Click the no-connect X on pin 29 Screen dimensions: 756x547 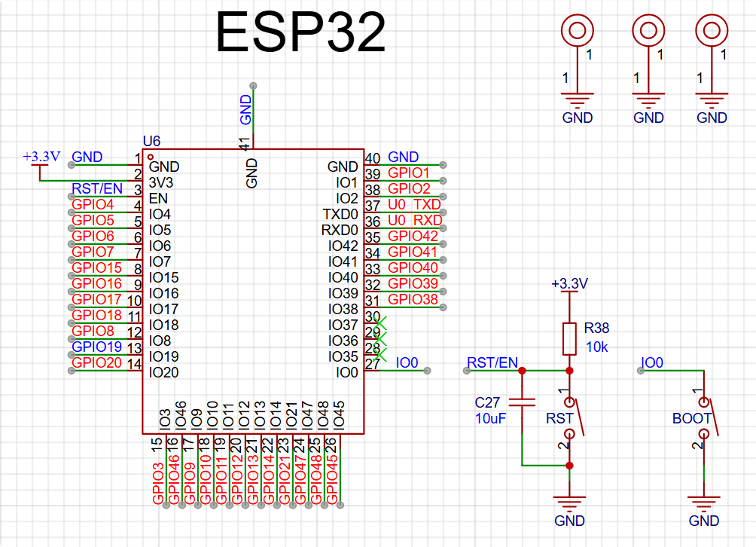coord(380,338)
